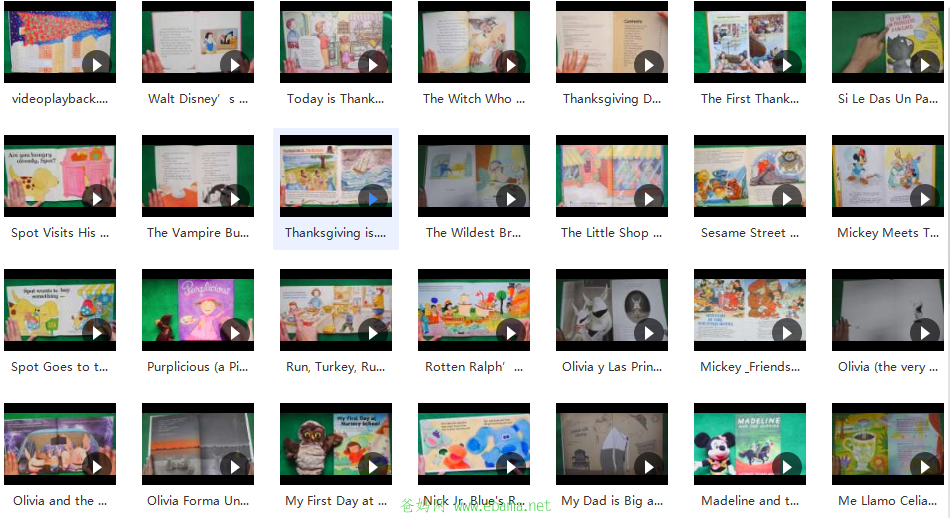Click the file name "Si Le Das Un Pa..."

point(888,99)
